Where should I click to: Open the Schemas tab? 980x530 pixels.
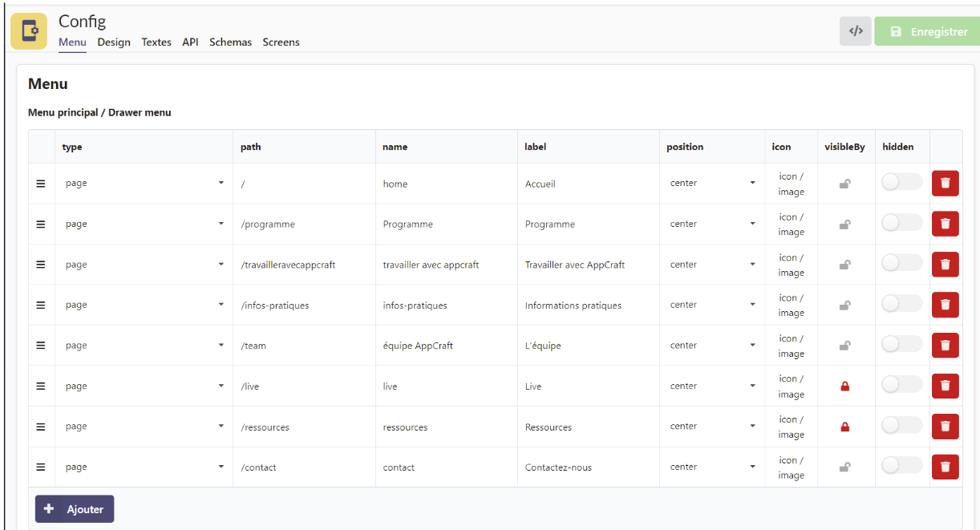coord(230,42)
